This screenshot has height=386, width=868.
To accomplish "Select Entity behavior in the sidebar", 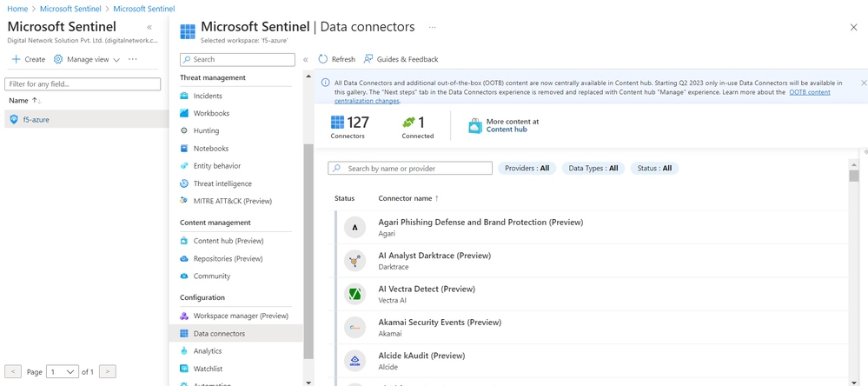I will pos(216,165).
